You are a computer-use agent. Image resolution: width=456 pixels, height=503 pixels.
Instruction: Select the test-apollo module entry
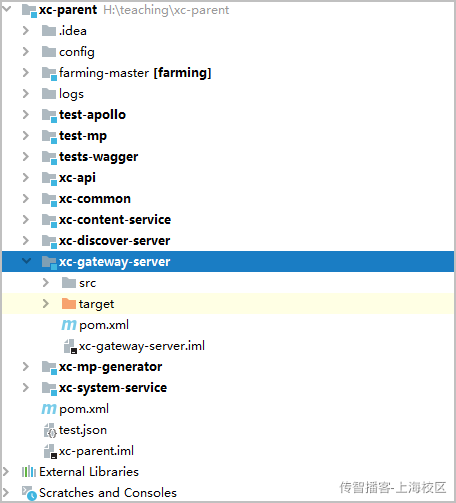[92, 115]
